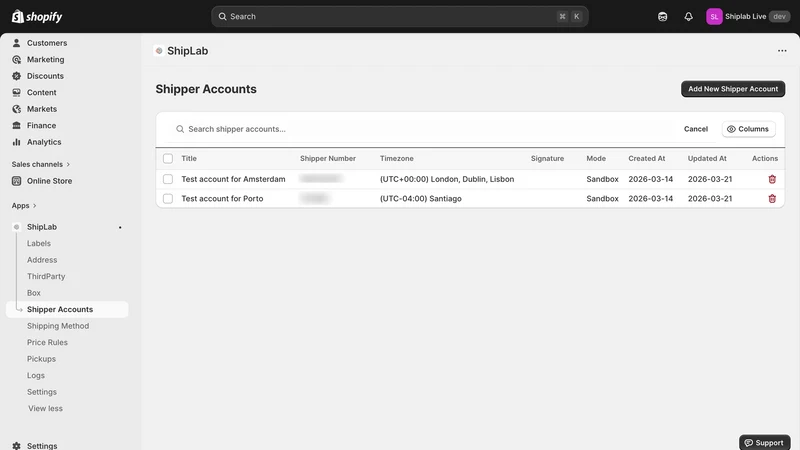The width and height of the screenshot is (800, 450).
Task: Click Add New Shipper Account button
Action: pyautogui.click(x=733, y=89)
